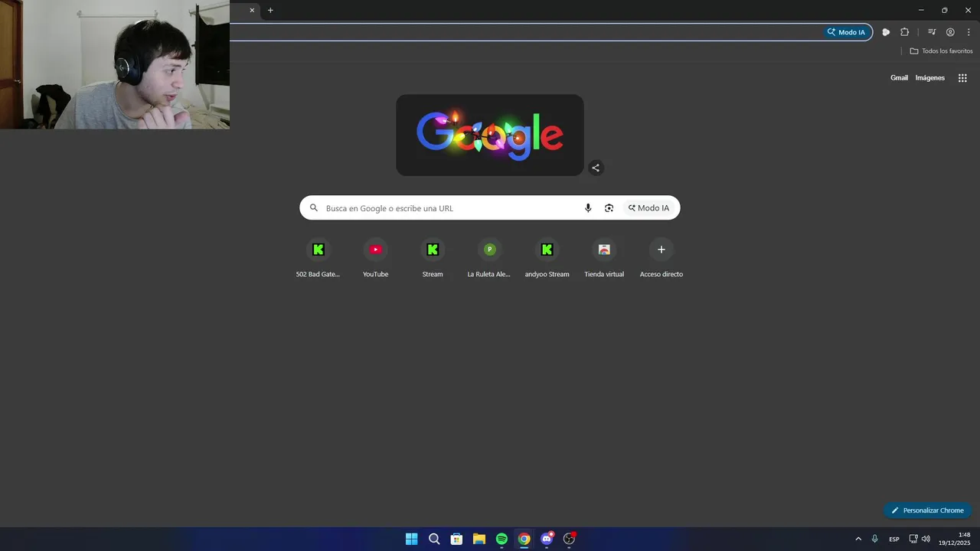Search by image with Google Lens
The image size is (980, 551).
coord(609,208)
